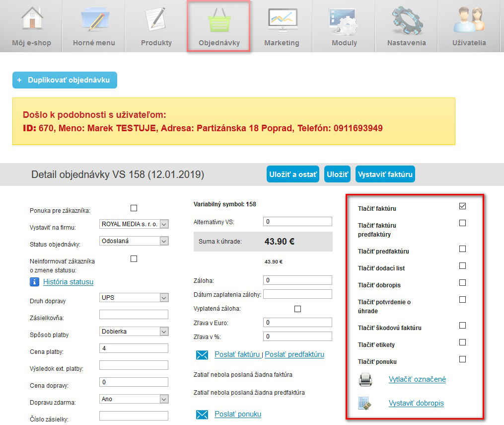The height and width of the screenshot is (425, 504).
Task: Open the Horné menu folder icon
Action: pyautogui.click(x=94, y=20)
